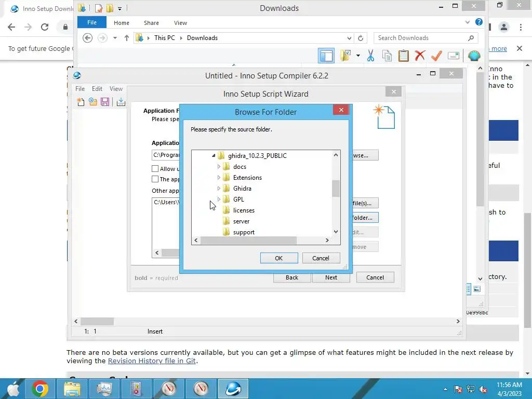The image size is (532, 399).
Task: Open File Explorer from the taskbar
Action: point(72,389)
